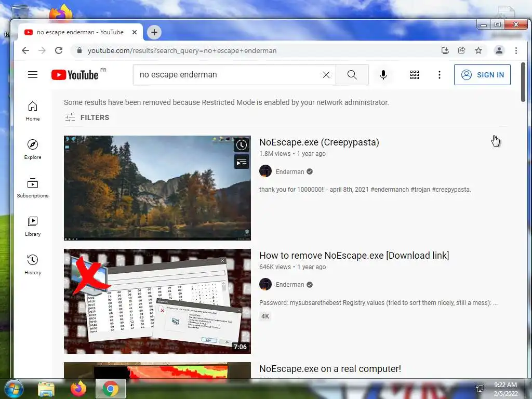
Task: Open the 'How to remove NoEscape.exe' thumbnail
Action: click(x=157, y=301)
